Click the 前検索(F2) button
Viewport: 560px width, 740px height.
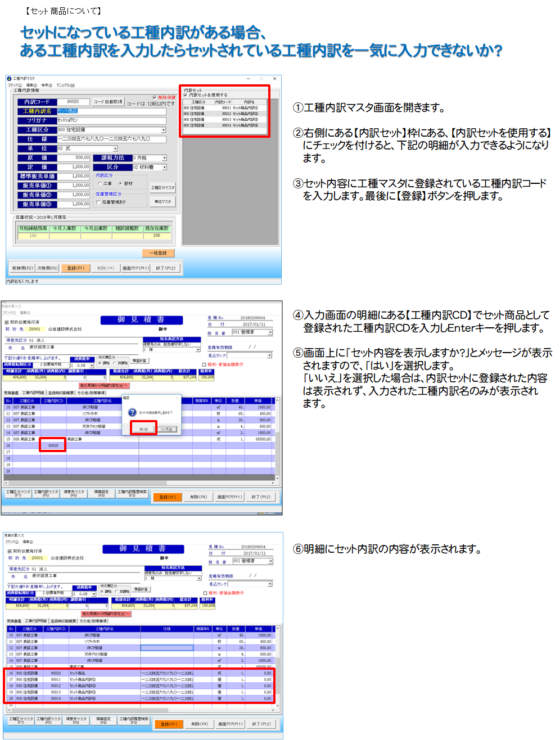tap(22, 268)
